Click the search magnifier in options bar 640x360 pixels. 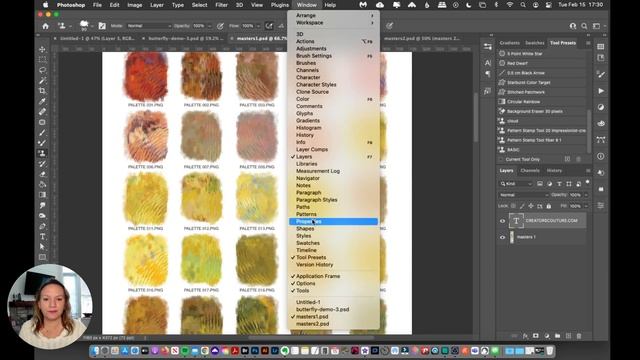tap(584, 26)
